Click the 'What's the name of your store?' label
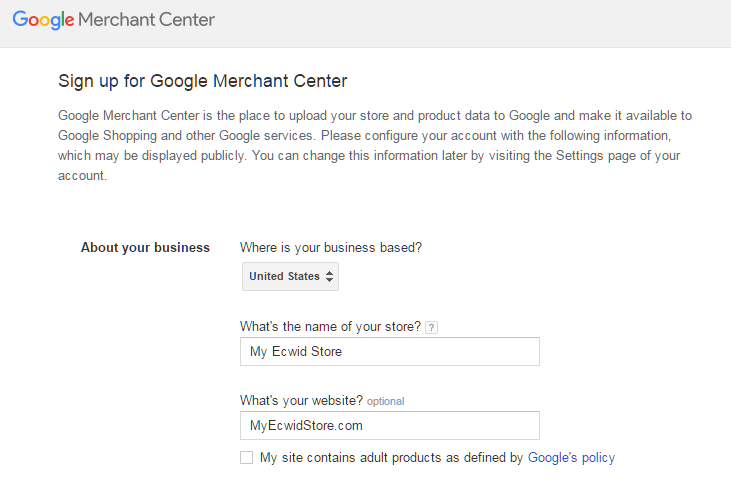This screenshot has width=731, height=489. (330, 326)
